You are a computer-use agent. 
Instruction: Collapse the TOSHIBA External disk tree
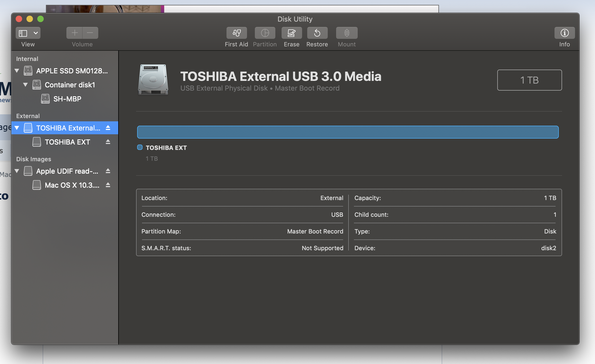point(17,128)
